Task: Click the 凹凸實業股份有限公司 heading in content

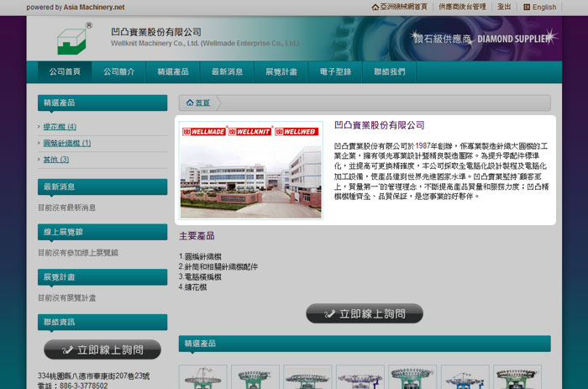Action: click(x=379, y=125)
